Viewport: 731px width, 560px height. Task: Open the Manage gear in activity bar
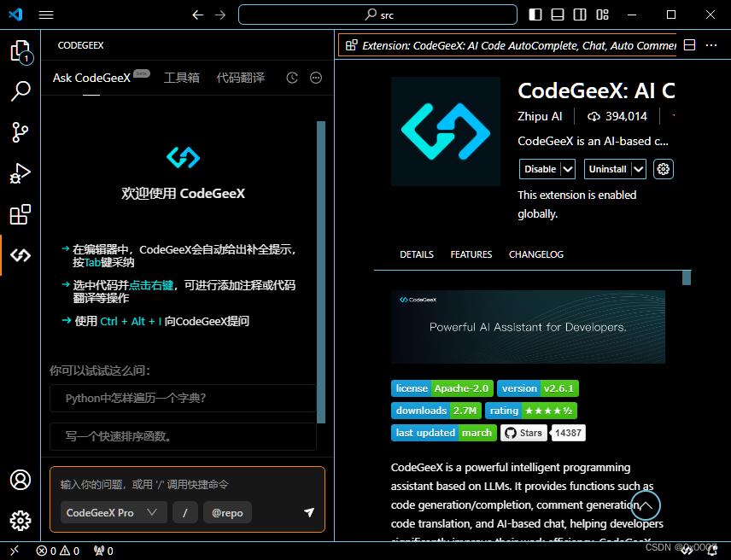point(20,521)
